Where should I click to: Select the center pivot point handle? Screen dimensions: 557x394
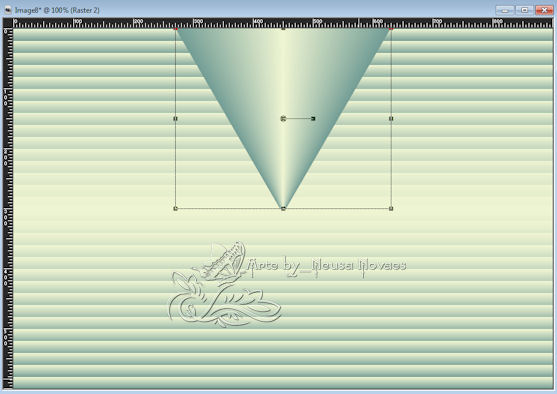pos(283,118)
